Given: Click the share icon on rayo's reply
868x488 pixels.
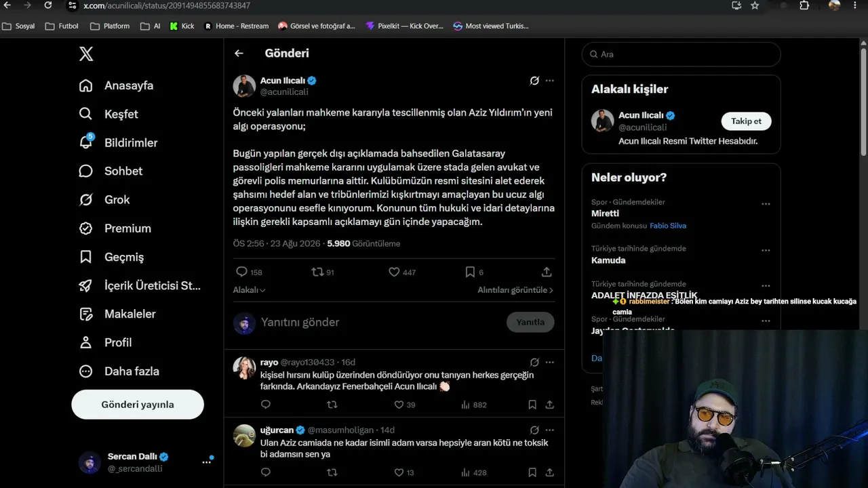Looking at the screenshot, I should click(550, 405).
